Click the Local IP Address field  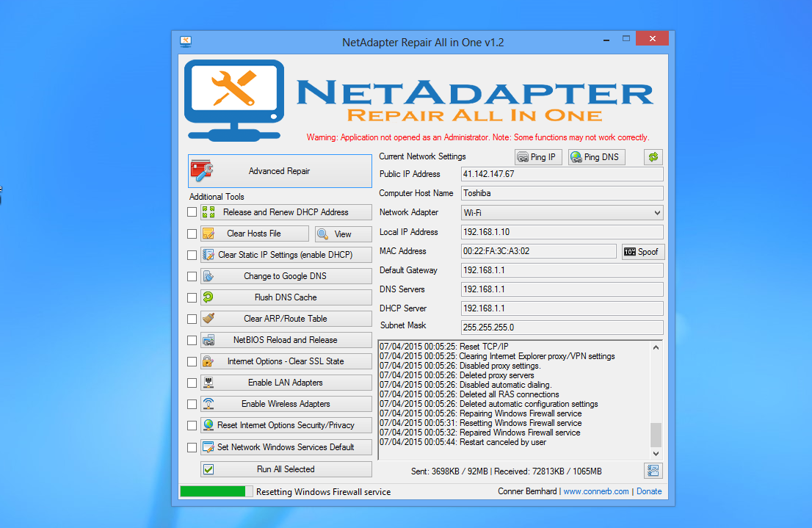(562, 232)
